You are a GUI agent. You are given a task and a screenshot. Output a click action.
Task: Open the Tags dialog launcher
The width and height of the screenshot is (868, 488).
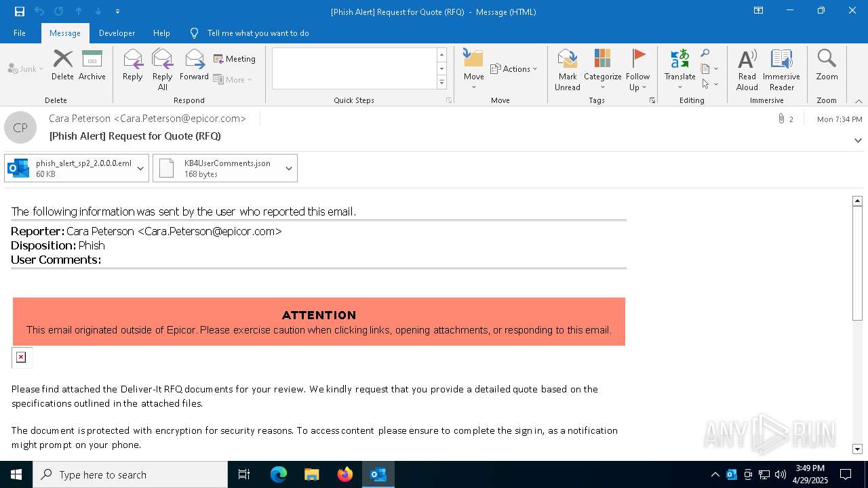pyautogui.click(x=652, y=100)
